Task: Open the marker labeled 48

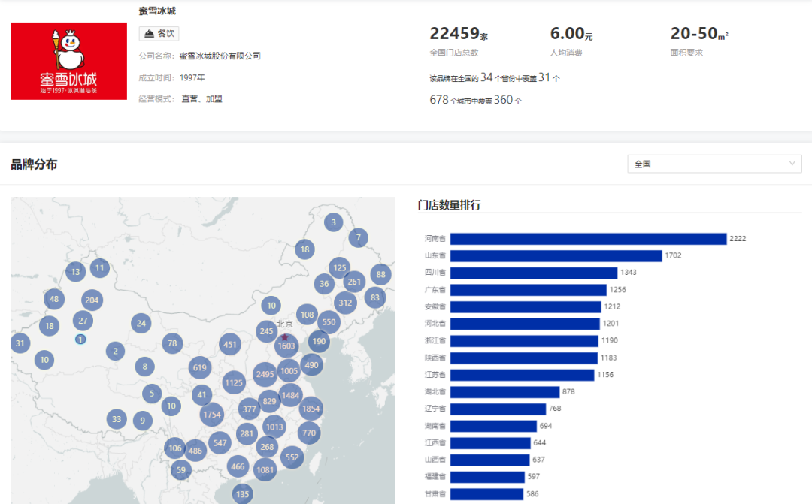Action: (54, 299)
